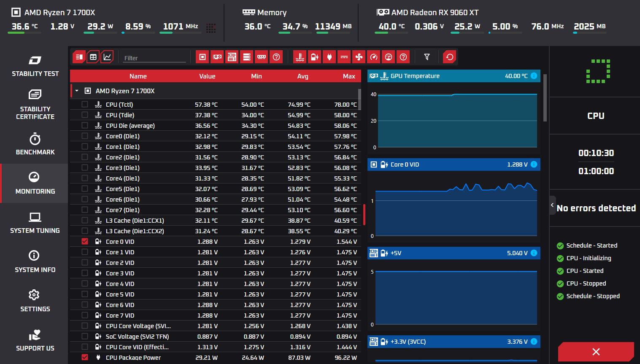
Task: Toggle the CPU hardware filter icon
Action: click(x=203, y=57)
